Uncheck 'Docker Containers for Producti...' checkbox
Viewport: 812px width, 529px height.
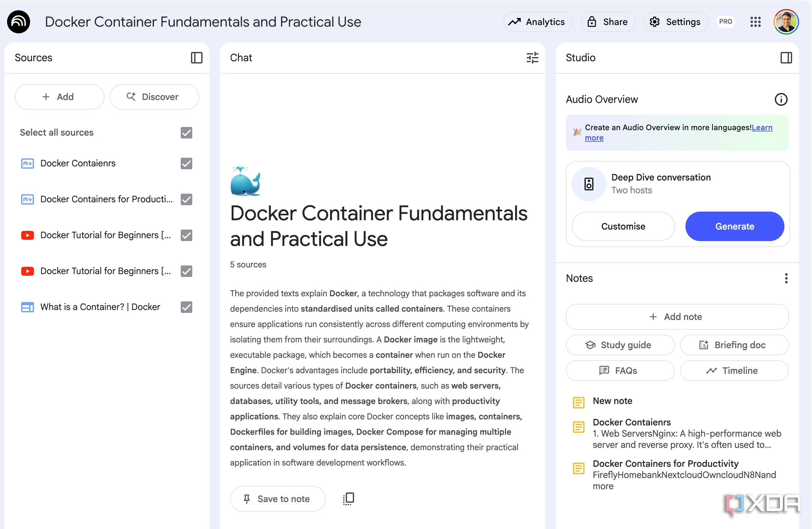pos(186,199)
